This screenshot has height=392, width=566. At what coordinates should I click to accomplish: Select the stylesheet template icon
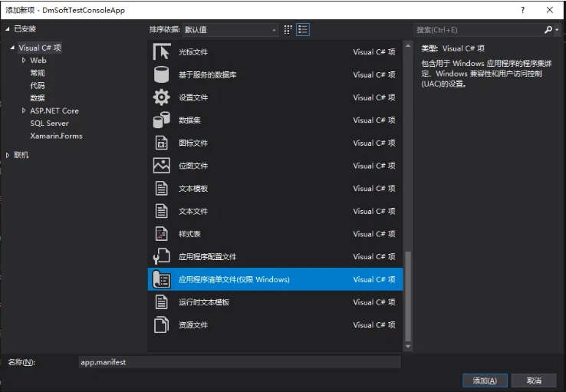click(x=161, y=234)
